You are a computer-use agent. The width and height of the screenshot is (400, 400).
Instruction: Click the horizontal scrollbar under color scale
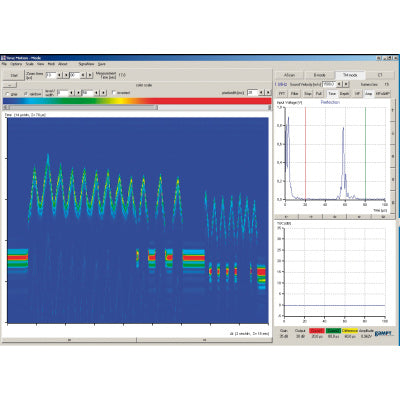coord(137,107)
